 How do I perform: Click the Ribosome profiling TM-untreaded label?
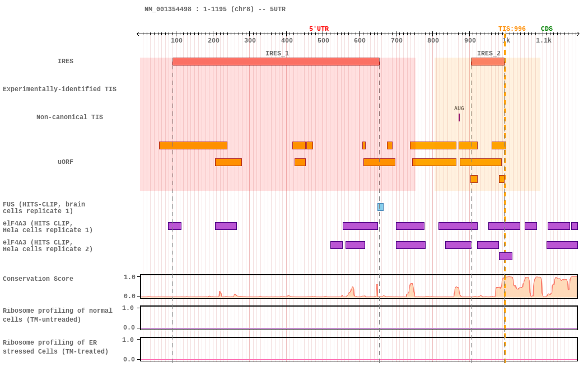click(57, 315)
